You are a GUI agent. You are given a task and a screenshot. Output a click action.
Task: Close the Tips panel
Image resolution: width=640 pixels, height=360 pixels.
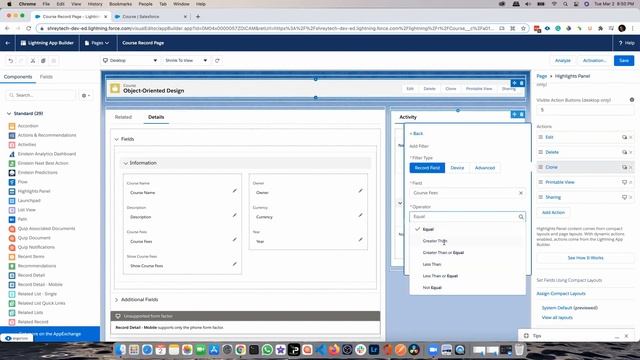pyautogui.click(x=626, y=336)
